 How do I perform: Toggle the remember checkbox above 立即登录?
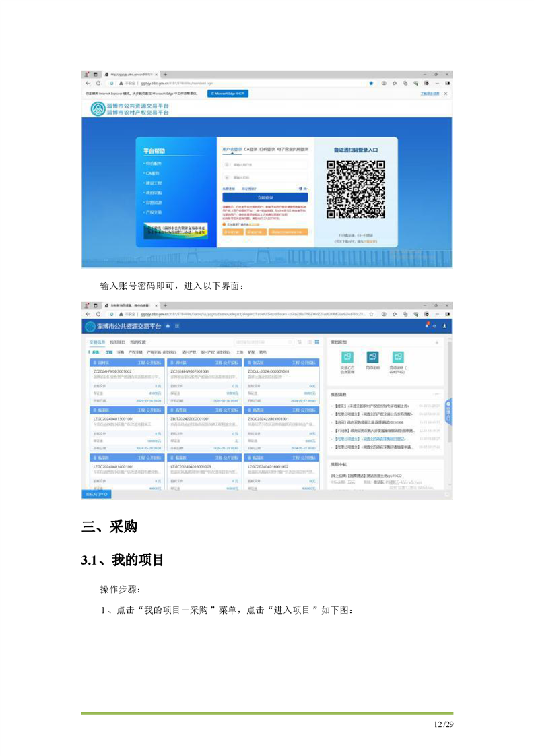pyautogui.click(x=300, y=188)
